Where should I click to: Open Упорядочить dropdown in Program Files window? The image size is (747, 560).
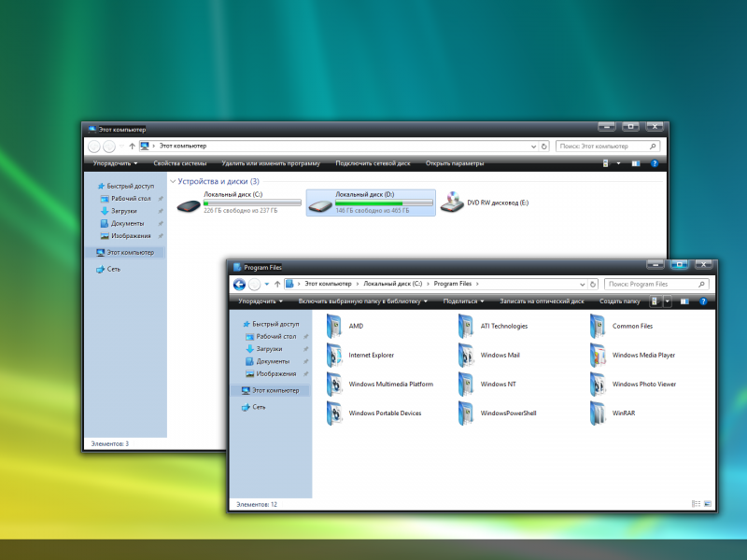(261, 301)
